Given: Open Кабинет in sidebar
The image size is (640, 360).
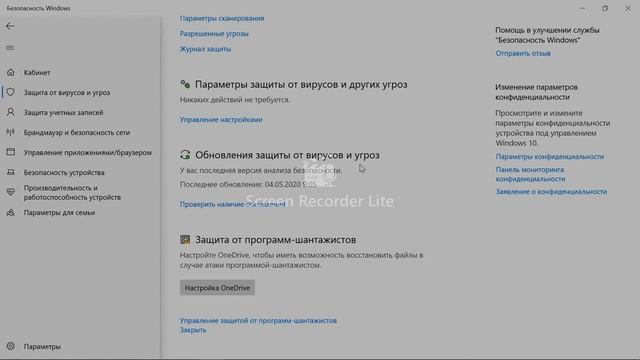Looking at the screenshot, I should (37, 72).
